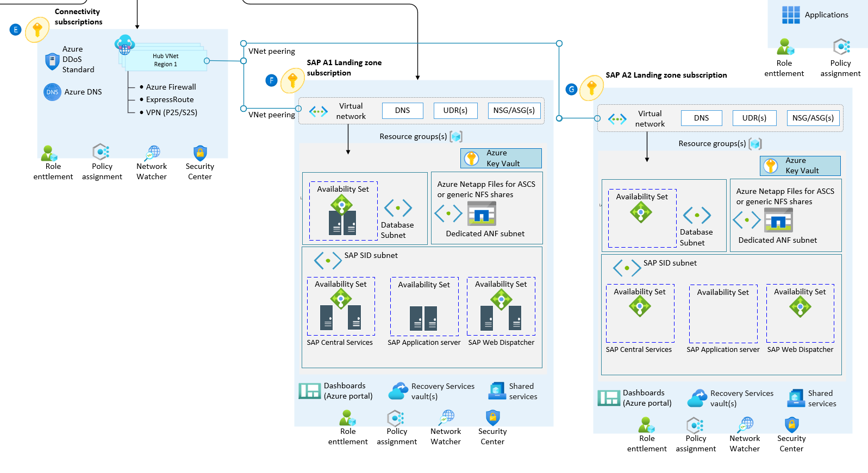Viewport: 868px width, 473px height.
Task: Click Resource groups cube icon in A1 zone
Action: point(457,136)
